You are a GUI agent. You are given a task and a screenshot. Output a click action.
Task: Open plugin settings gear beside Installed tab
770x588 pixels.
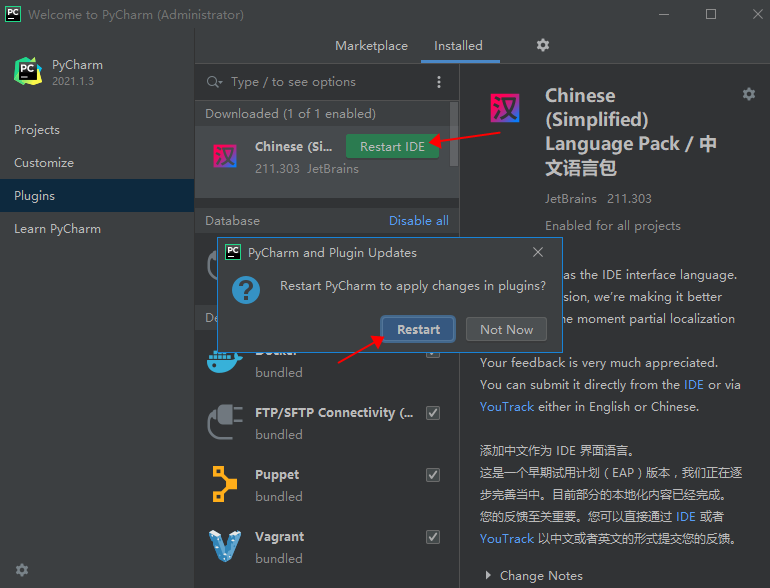click(x=543, y=45)
